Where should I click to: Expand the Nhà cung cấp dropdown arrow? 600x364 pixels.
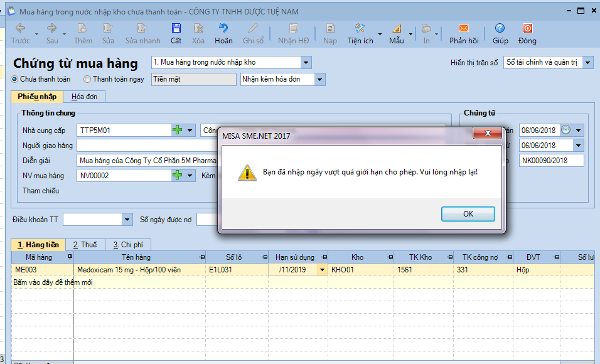(x=190, y=130)
